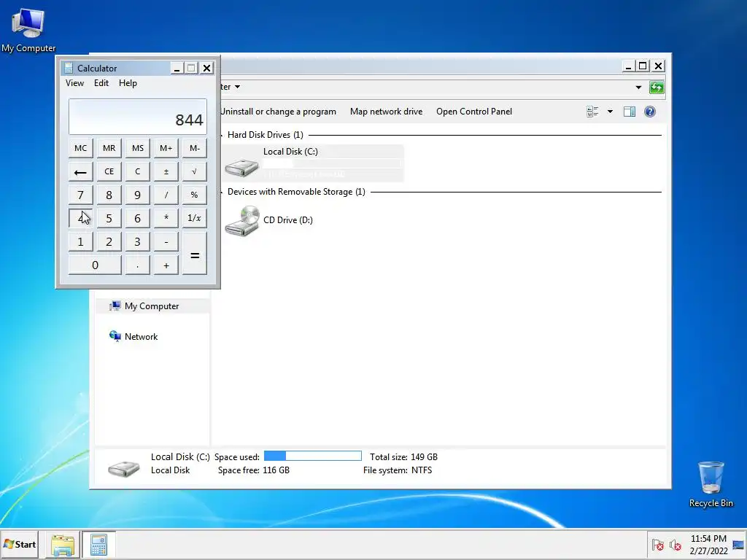The image size is (747, 560).
Task: Click the backspace arrow key in Calculator
Action: point(80,172)
